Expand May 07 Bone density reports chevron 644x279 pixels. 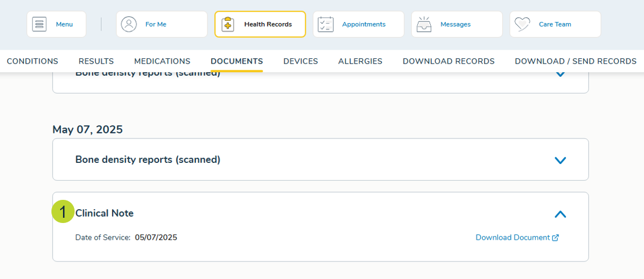[560, 160]
